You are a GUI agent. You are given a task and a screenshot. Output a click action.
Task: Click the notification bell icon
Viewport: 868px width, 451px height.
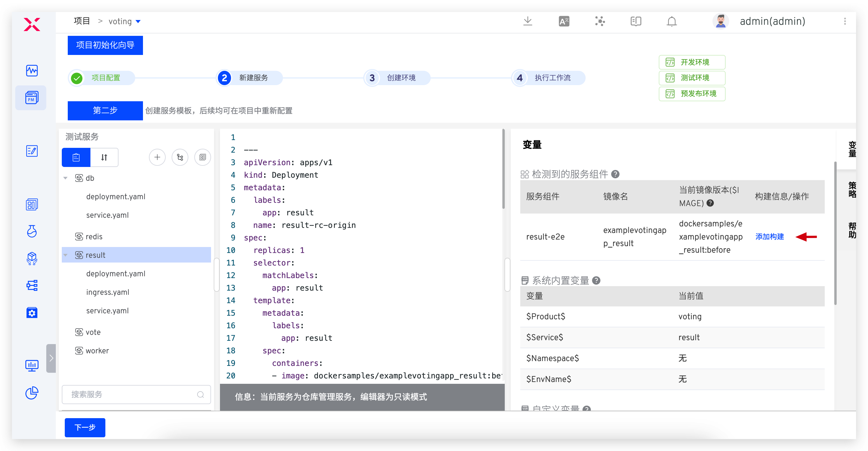(672, 21)
